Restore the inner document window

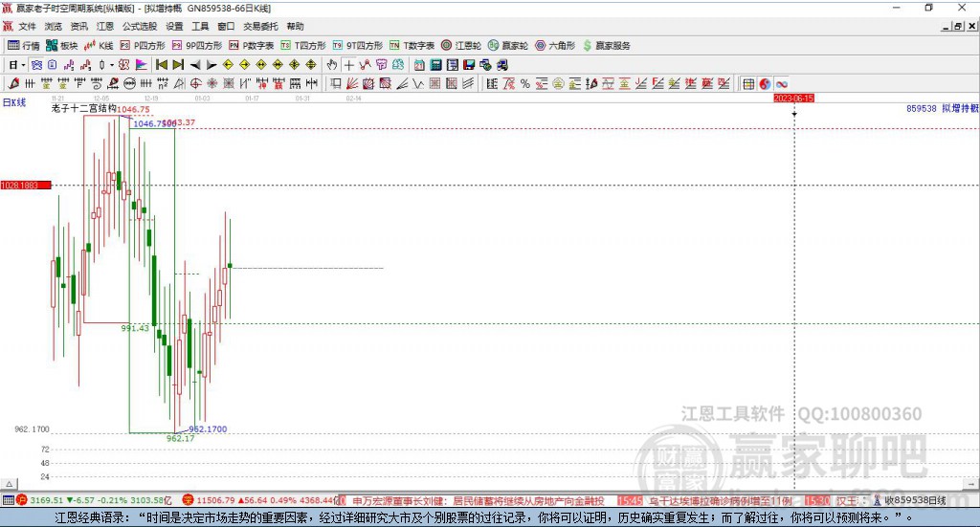pos(958,26)
